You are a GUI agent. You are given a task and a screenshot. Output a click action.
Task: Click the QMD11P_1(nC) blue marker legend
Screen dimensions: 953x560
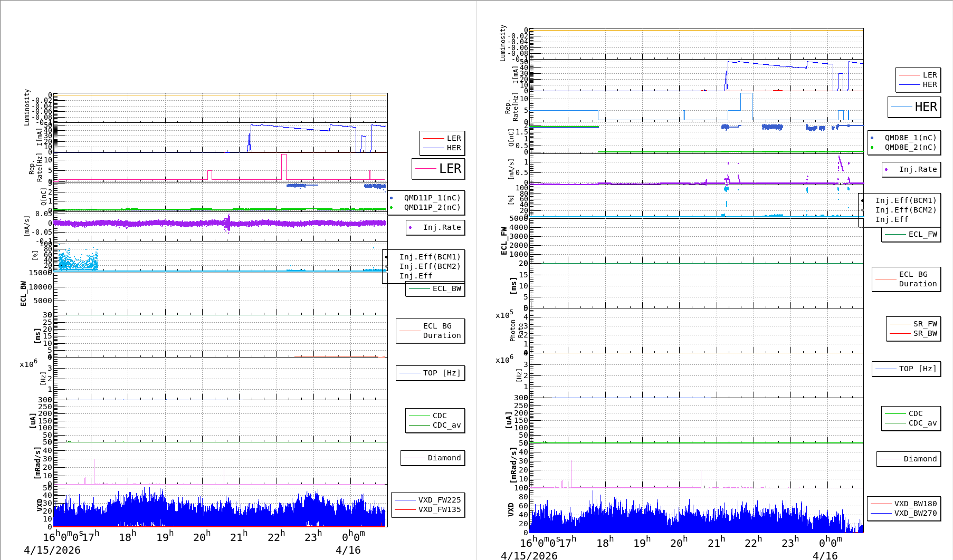click(x=426, y=198)
